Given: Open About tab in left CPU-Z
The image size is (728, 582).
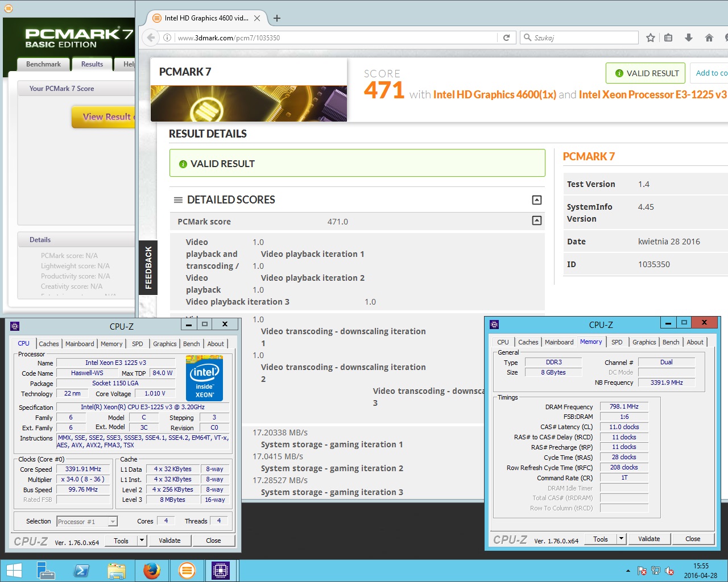Looking at the screenshot, I should click(216, 344).
